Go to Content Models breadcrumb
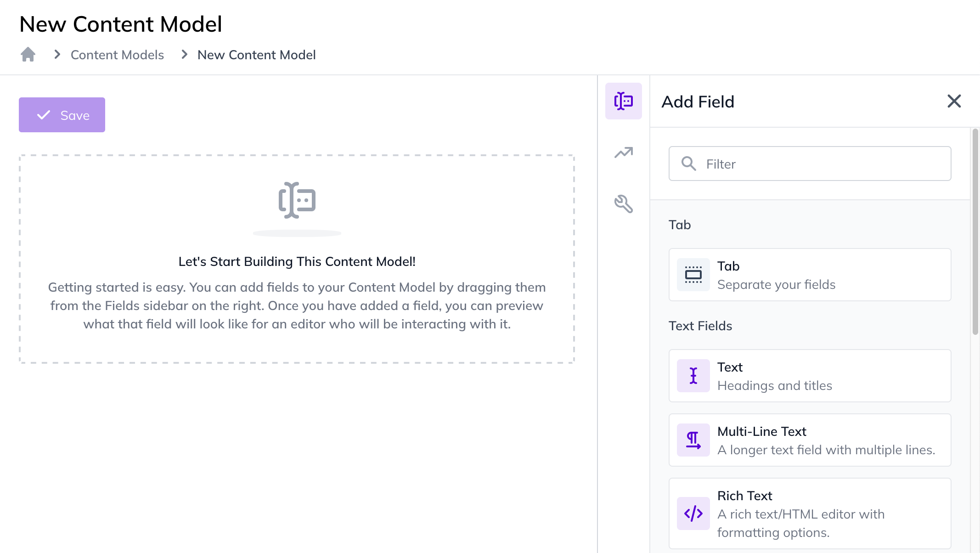The image size is (980, 553). (117, 55)
